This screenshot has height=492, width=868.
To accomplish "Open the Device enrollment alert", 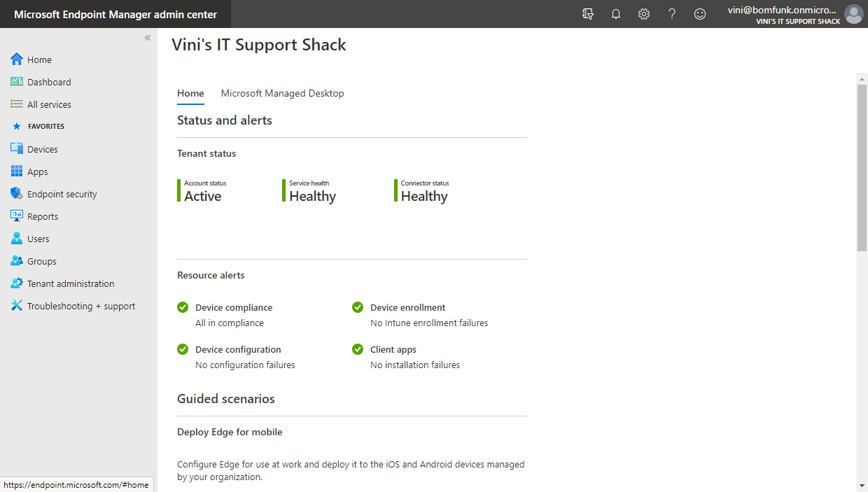I will tap(408, 307).
